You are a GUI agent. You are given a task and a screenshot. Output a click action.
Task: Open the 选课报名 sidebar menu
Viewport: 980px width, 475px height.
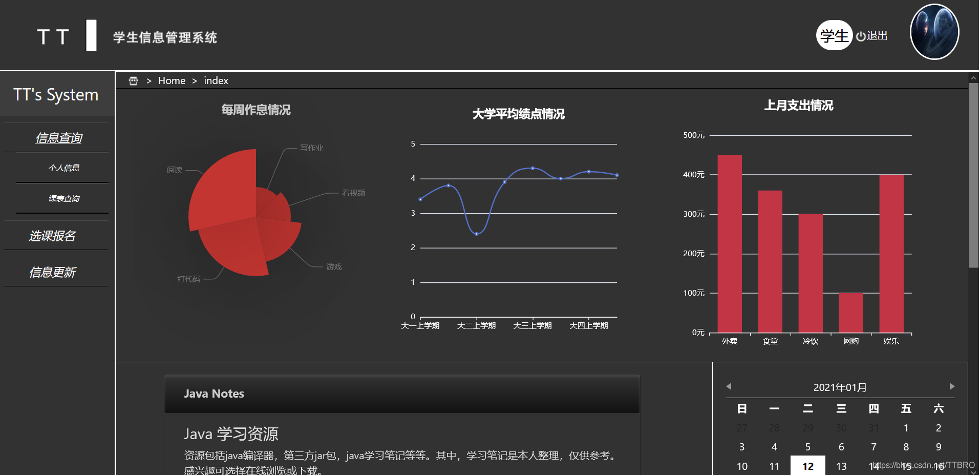[52, 236]
